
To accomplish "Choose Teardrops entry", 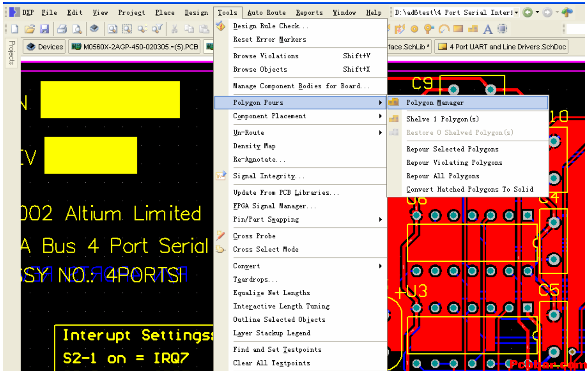I will 300,279.
